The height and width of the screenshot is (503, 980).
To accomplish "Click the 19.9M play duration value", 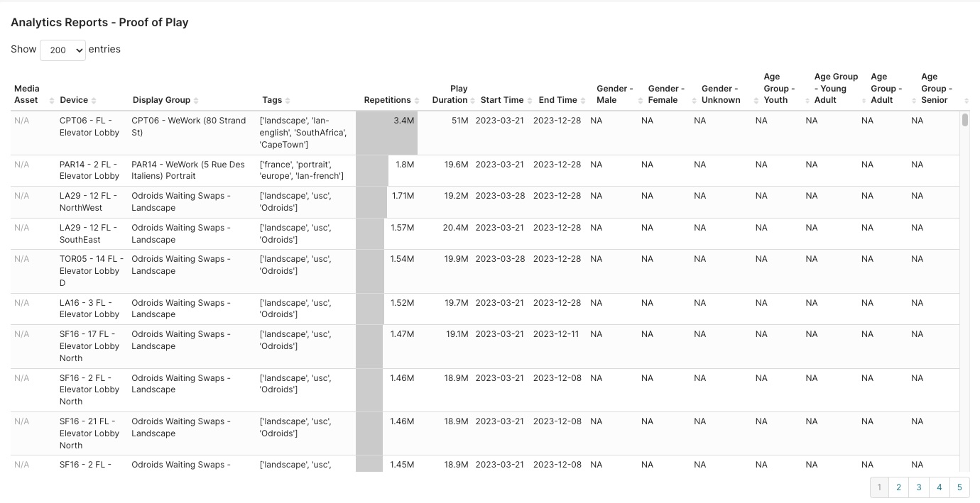I will (x=457, y=259).
